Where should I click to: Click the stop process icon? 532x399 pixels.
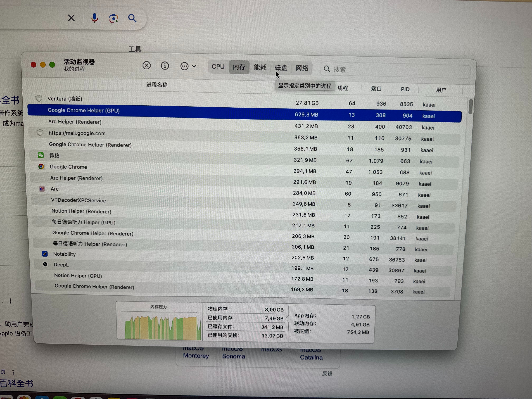pyautogui.click(x=146, y=65)
